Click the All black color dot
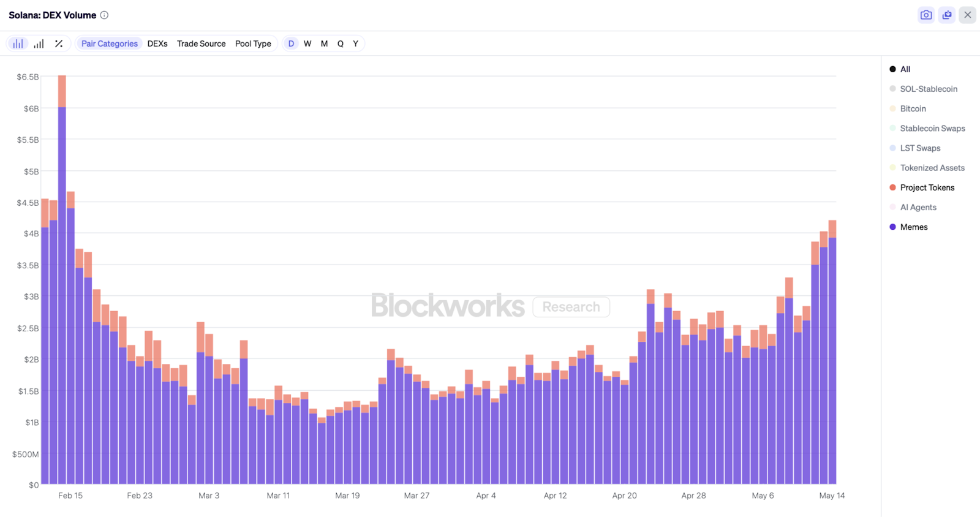Screen dimensions: 980x517 pos(892,69)
